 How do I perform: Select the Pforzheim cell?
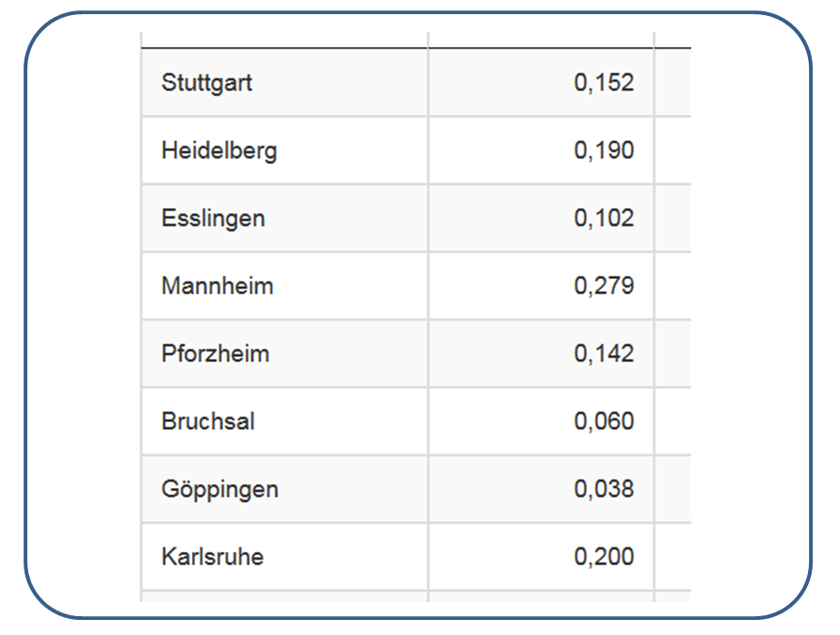[285, 353]
